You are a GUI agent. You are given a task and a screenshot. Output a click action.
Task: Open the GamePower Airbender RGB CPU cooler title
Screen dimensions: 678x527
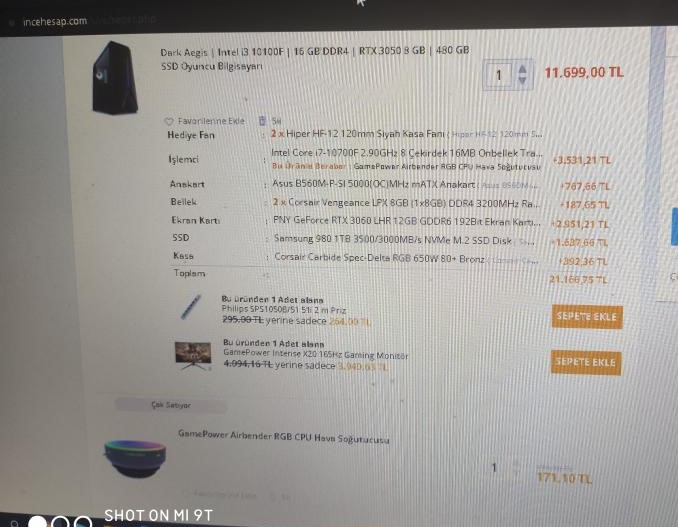(x=284, y=437)
